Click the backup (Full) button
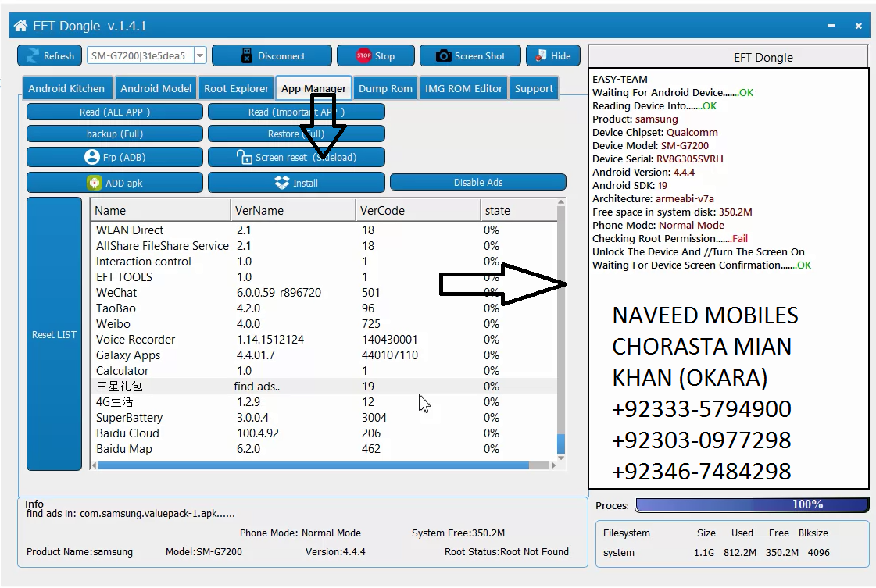The width and height of the screenshot is (876, 588). [x=115, y=134]
